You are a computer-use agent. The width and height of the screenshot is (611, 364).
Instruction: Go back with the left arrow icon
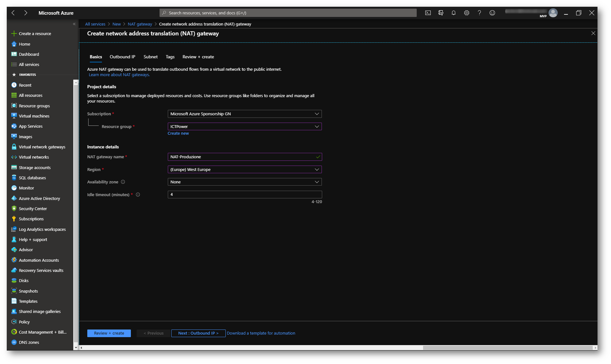pyautogui.click(x=13, y=13)
